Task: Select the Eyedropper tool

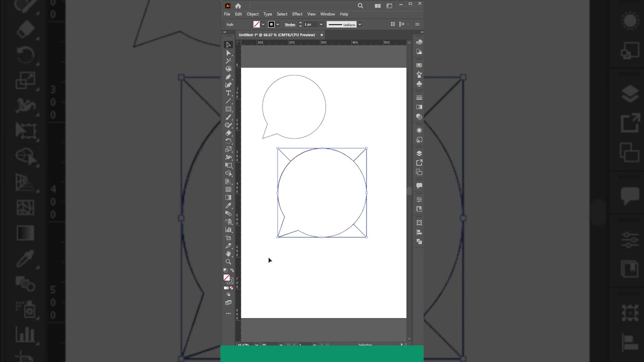Action: click(228, 206)
